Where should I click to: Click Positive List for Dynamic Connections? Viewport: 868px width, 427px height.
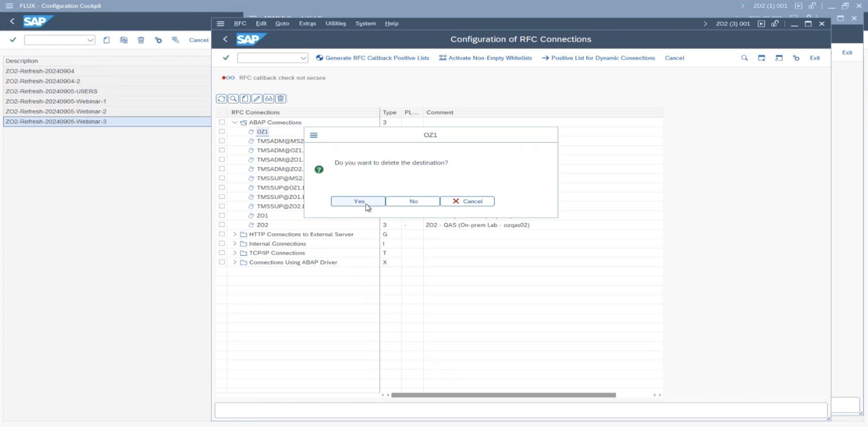[598, 58]
